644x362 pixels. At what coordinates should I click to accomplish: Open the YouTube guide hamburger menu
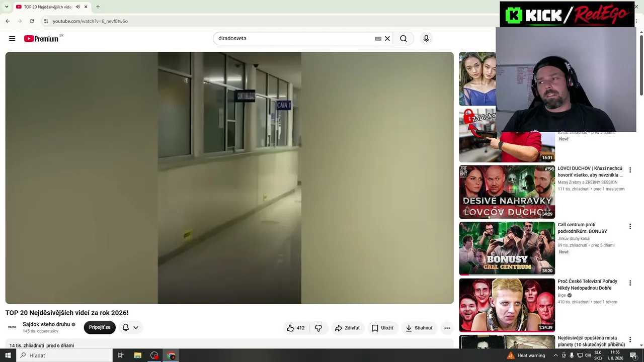(x=12, y=39)
